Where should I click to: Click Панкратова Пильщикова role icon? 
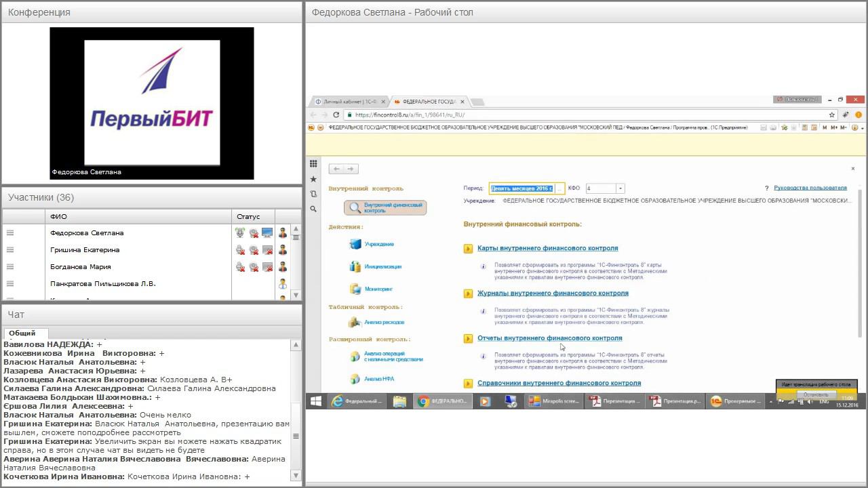pyautogui.click(x=283, y=283)
